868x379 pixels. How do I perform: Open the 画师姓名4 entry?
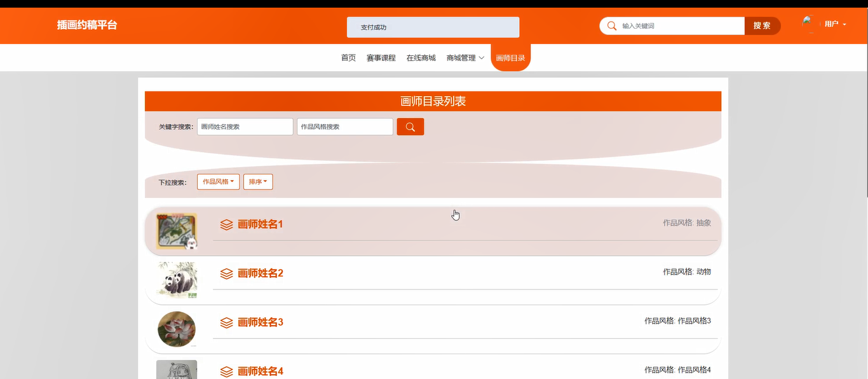point(261,371)
